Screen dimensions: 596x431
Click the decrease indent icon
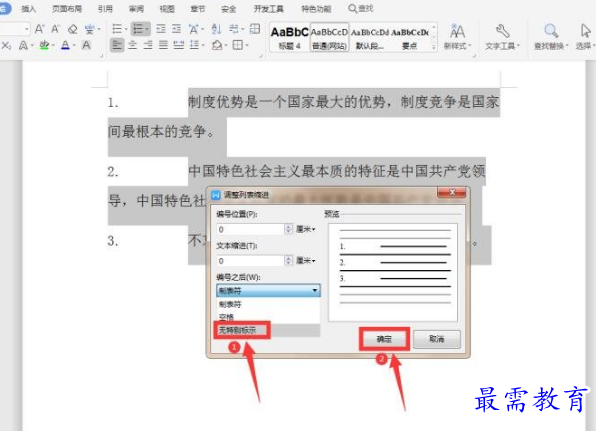pyautogui.click(x=161, y=29)
